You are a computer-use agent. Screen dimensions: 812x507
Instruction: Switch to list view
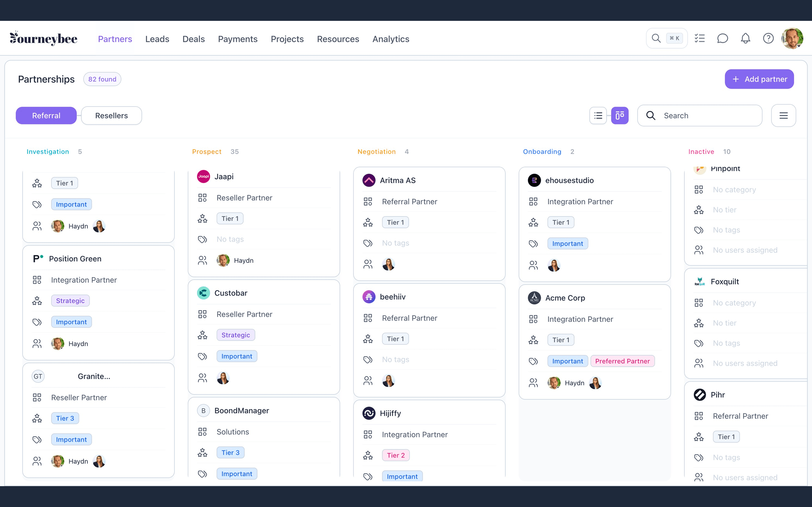point(598,116)
